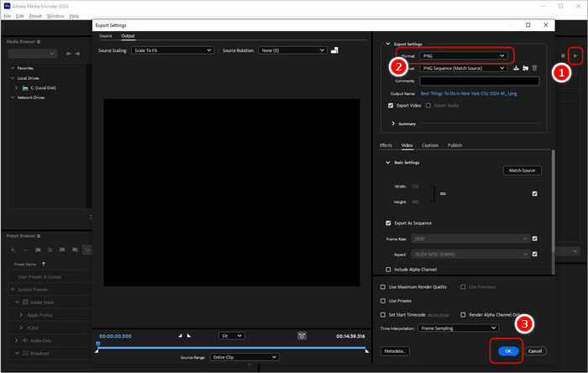
Task: Click the Cancel button
Action: [535, 351]
